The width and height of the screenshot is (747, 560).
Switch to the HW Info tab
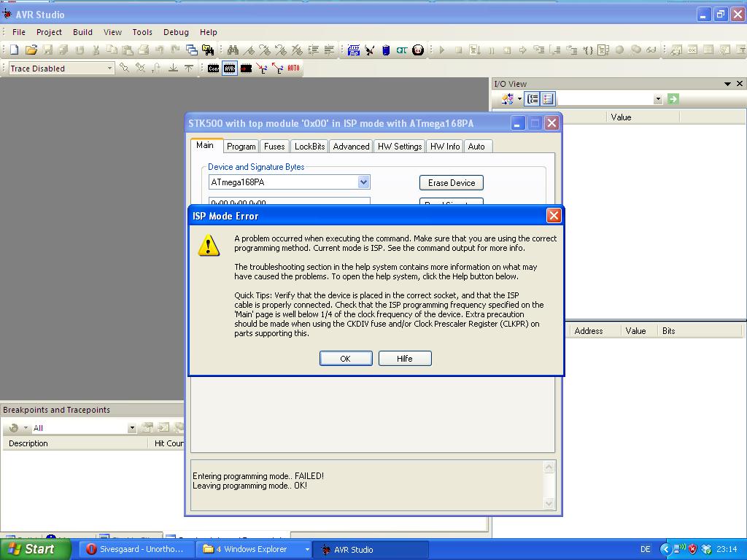(445, 146)
